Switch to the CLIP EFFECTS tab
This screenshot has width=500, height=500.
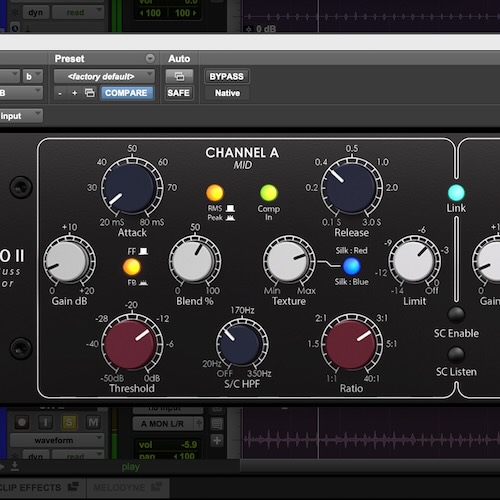pyautogui.click(x=42, y=487)
